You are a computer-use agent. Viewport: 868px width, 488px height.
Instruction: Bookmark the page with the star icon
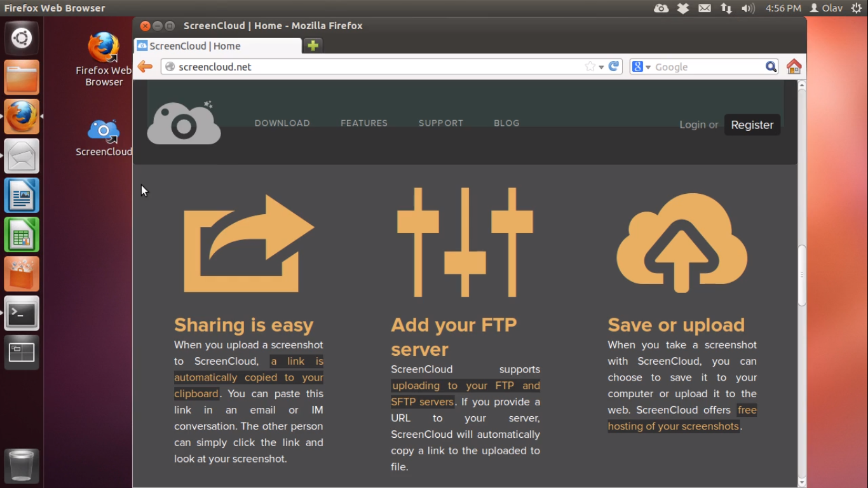590,67
